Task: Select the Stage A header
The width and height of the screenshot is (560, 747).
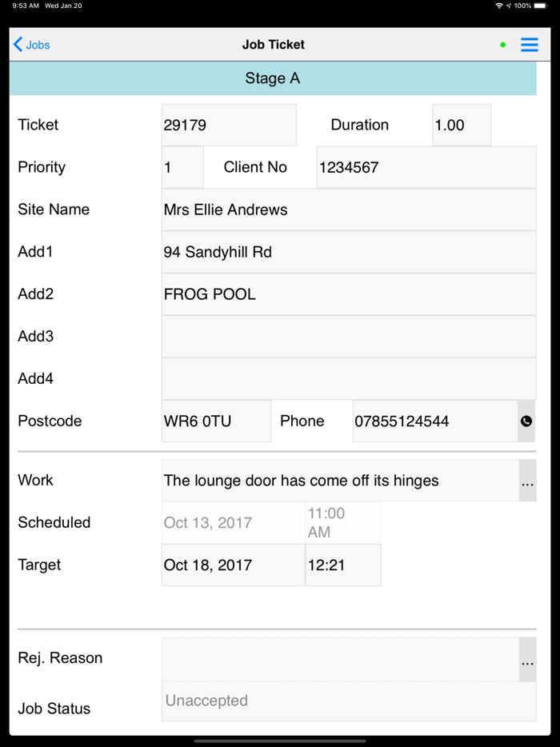Action: (x=273, y=79)
